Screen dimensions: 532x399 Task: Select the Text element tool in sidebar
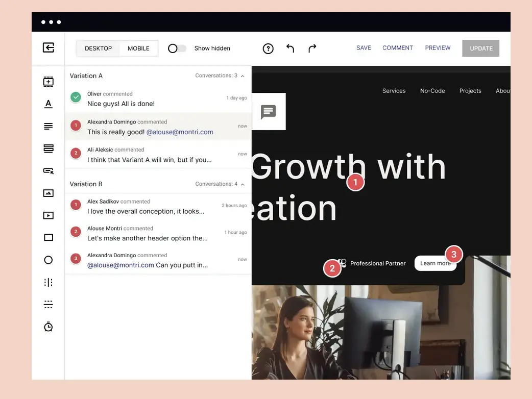48,104
